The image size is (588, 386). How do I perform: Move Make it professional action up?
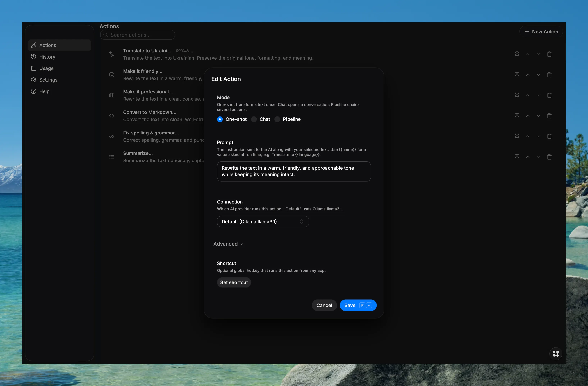tap(528, 95)
